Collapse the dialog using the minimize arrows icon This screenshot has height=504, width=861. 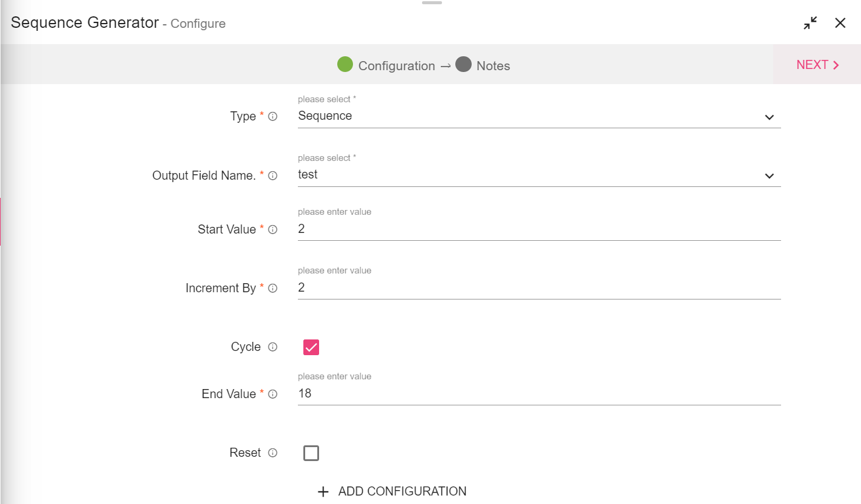[x=810, y=23]
